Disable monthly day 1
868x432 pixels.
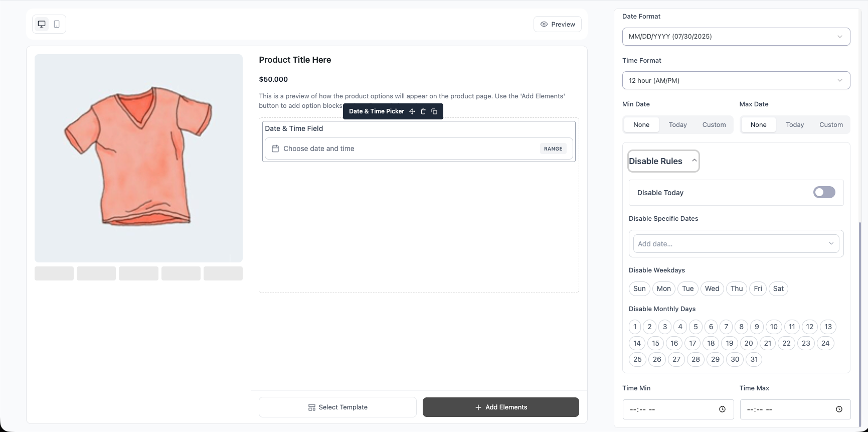(635, 327)
